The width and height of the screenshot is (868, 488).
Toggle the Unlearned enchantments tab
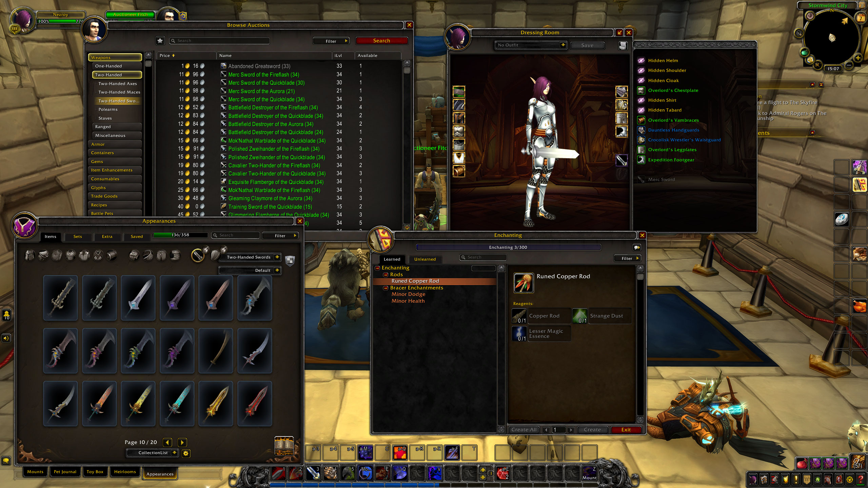pyautogui.click(x=425, y=259)
